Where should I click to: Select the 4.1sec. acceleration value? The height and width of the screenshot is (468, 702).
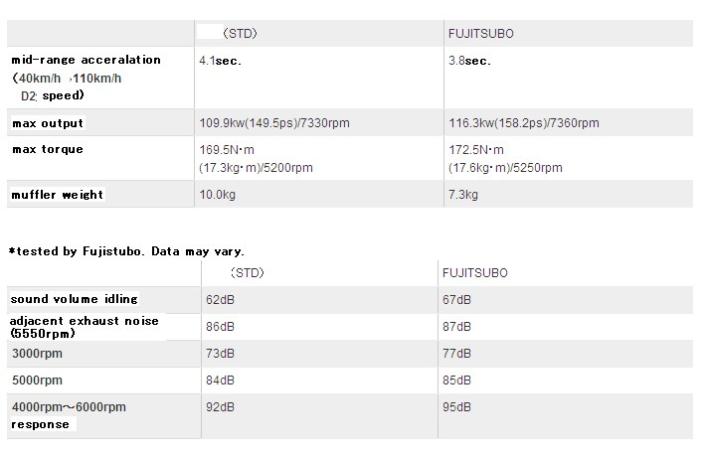(x=220, y=59)
